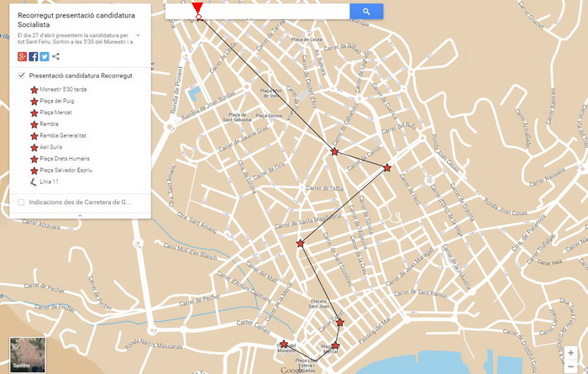
Task: Share the map on Facebook
Action: point(33,56)
